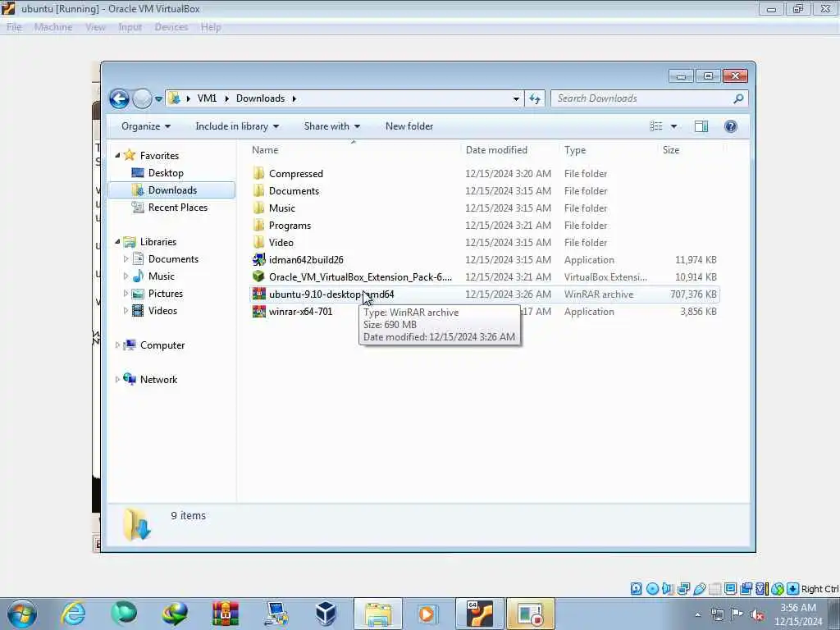The width and height of the screenshot is (840, 630).
Task: Click the Action Center flag tray icon
Action: pos(737,614)
